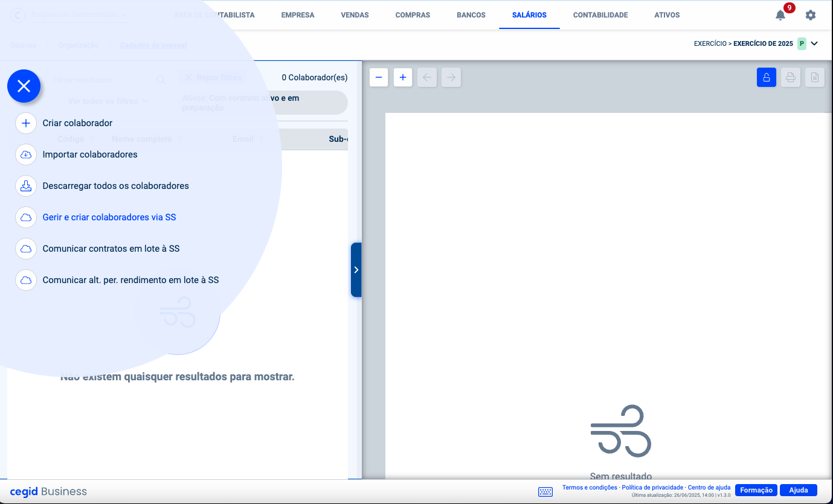833x504 pixels.
Task: Click the Formação button
Action: pos(756,490)
